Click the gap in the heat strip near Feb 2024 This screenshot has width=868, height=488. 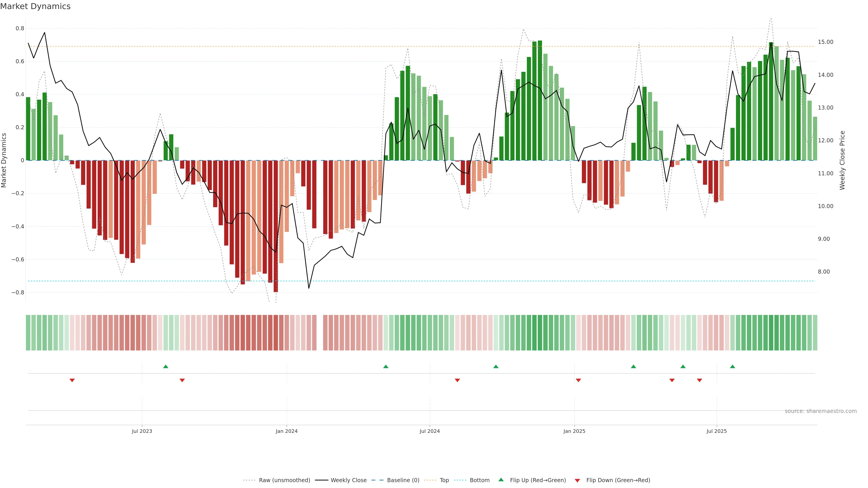[x=320, y=333]
